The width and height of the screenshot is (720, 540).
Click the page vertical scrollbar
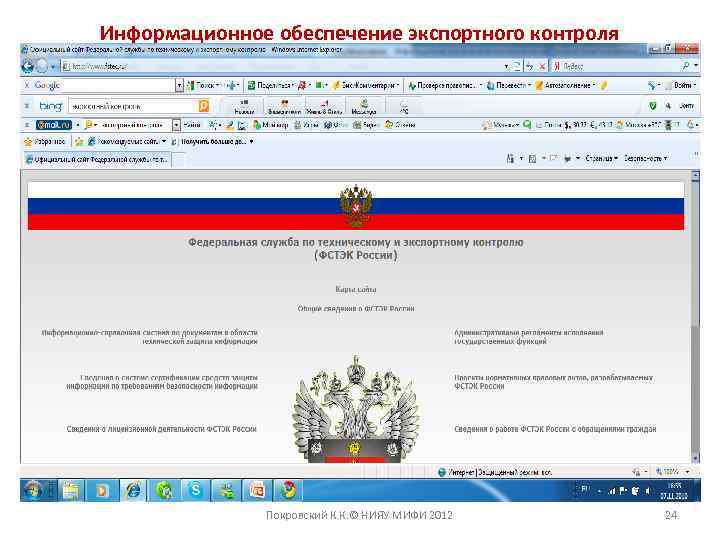[x=695, y=317]
